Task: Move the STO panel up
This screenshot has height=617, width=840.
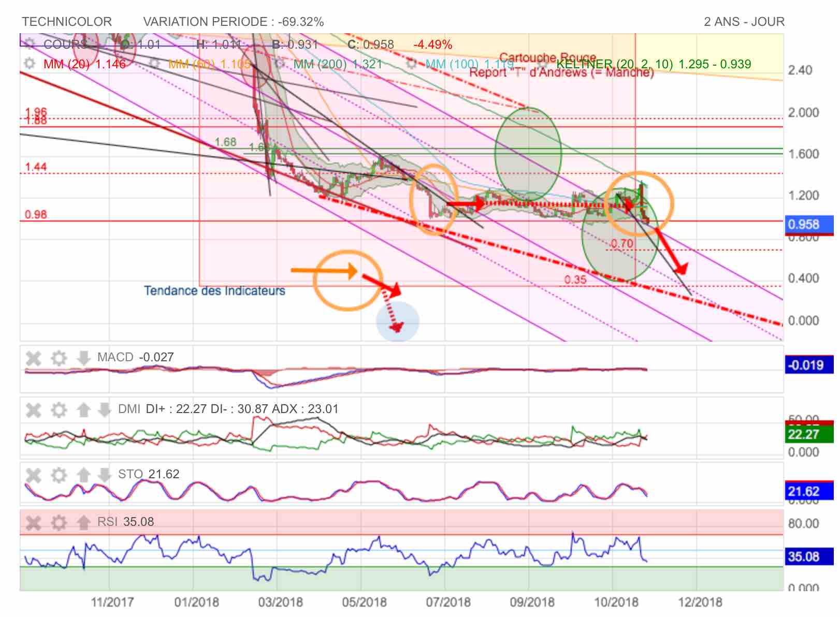Action: click(x=83, y=475)
